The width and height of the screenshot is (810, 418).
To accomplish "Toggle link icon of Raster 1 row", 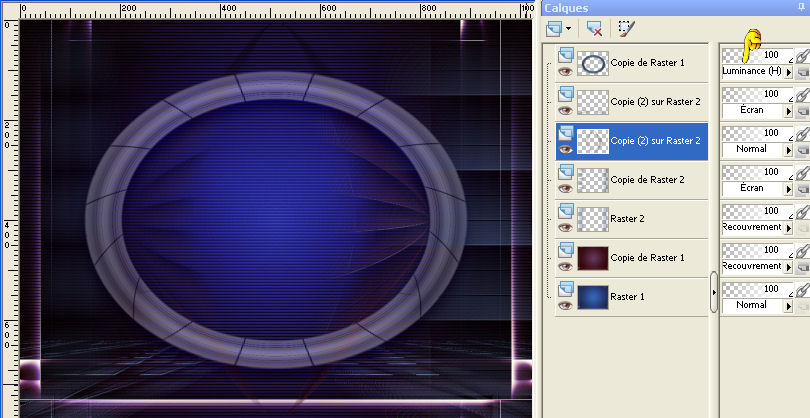I will click(x=802, y=289).
